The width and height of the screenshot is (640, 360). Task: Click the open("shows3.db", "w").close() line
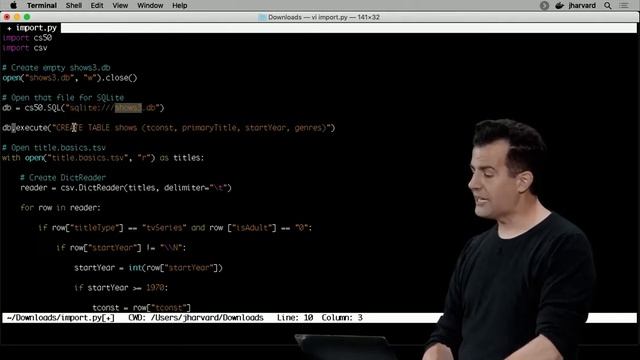[70, 78]
